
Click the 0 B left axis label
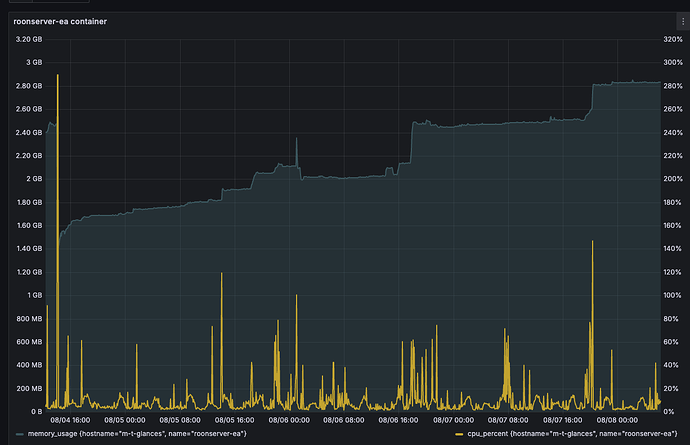point(35,411)
